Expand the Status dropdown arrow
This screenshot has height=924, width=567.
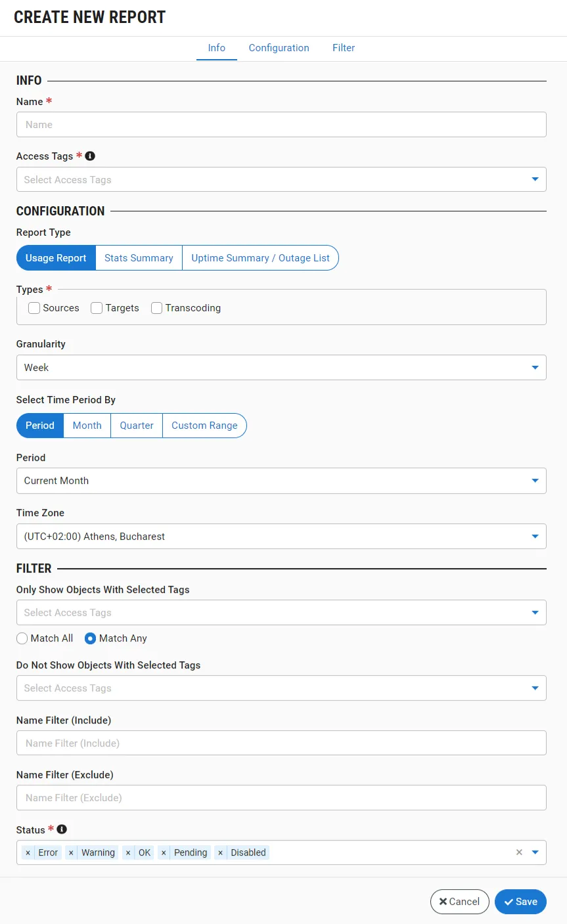tap(535, 852)
